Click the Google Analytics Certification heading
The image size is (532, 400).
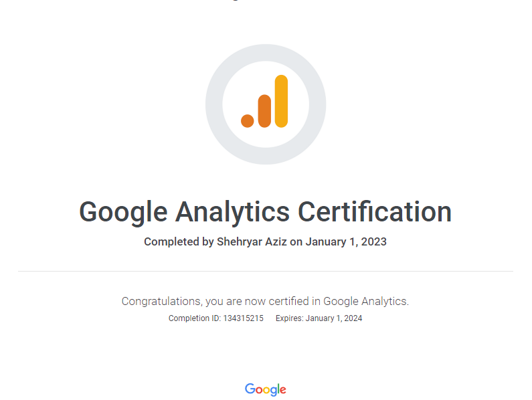(x=266, y=212)
